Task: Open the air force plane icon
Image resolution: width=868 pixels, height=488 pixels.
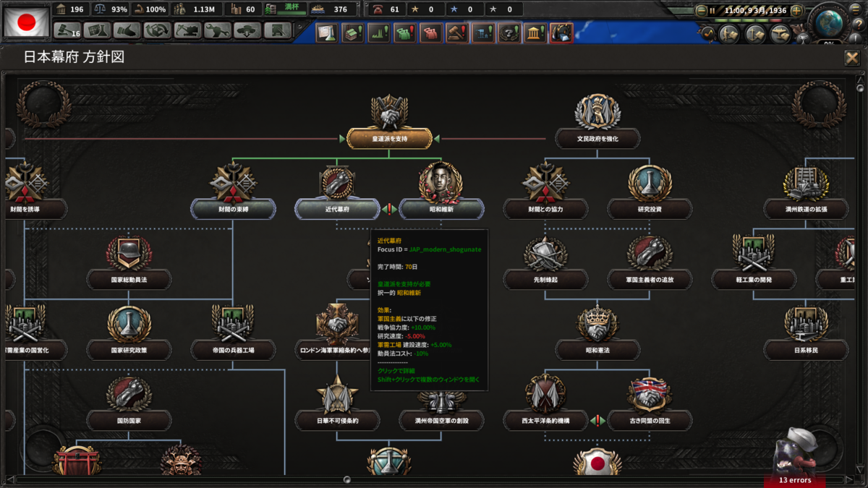Action: pos(780,34)
